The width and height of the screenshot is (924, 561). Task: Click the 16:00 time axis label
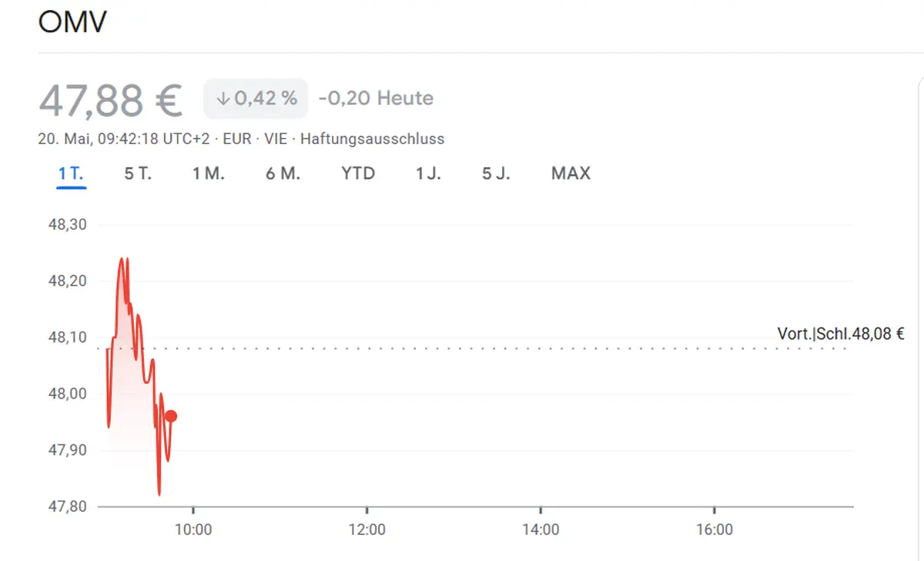[715, 530]
